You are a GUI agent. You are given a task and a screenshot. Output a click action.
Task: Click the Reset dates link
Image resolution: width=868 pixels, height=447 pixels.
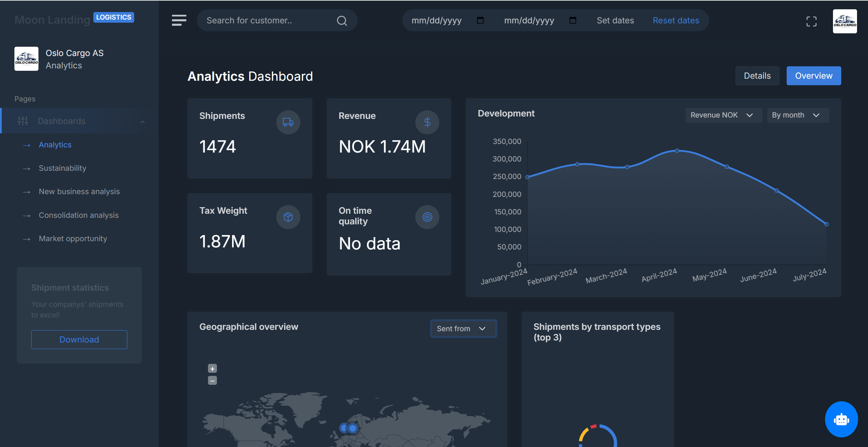pyautogui.click(x=676, y=20)
